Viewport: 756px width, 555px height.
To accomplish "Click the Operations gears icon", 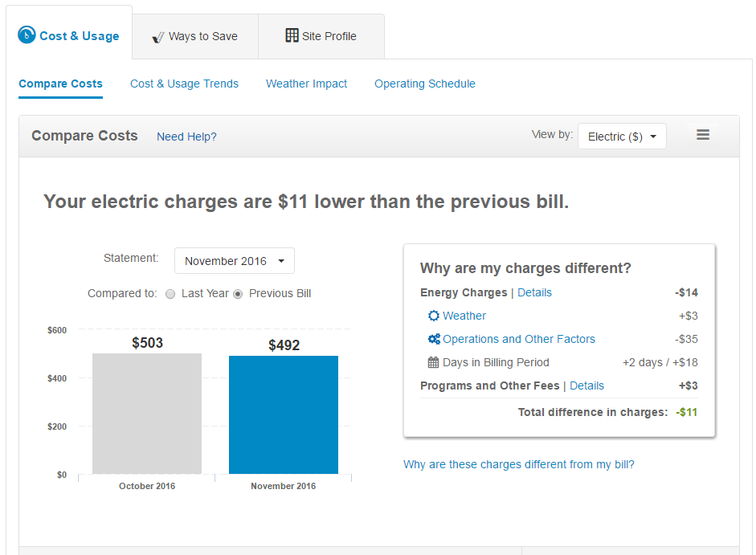I will point(434,339).
